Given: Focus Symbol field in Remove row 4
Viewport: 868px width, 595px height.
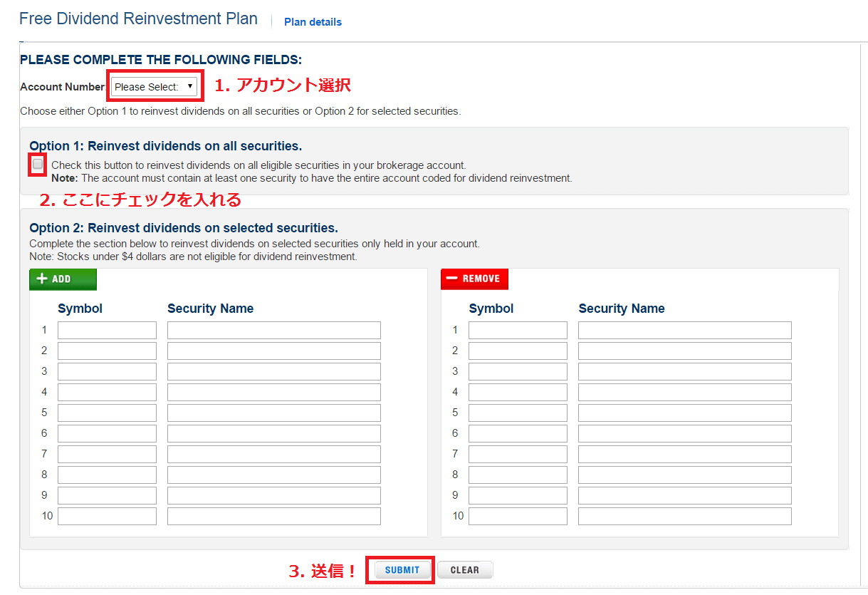Looking at the screenshot, I should 518,392.
